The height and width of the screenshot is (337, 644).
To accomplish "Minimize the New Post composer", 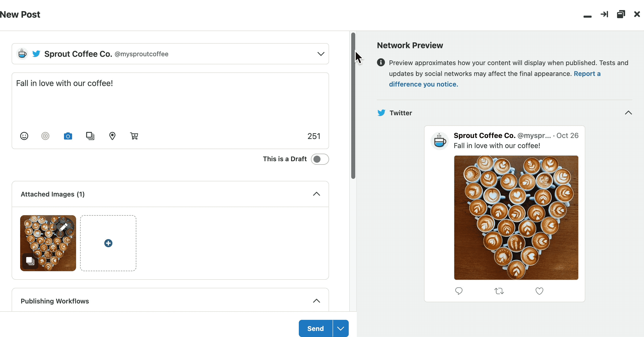I will [587, 16].
